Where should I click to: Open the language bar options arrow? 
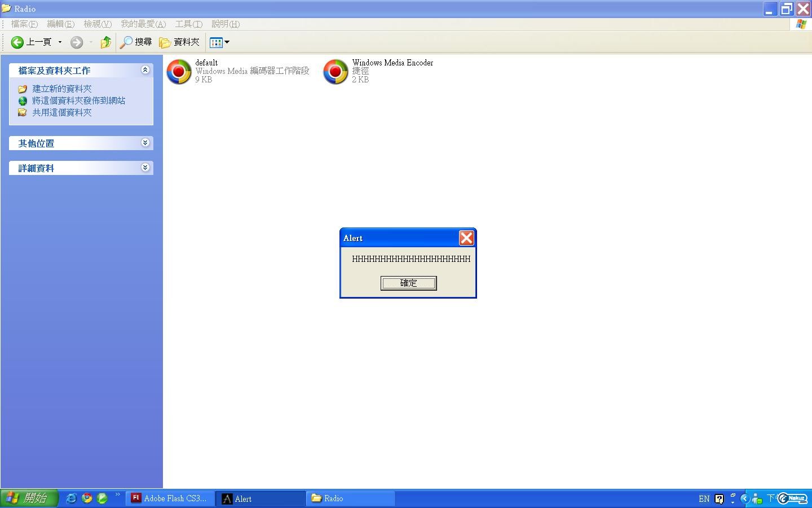(732, 502)
